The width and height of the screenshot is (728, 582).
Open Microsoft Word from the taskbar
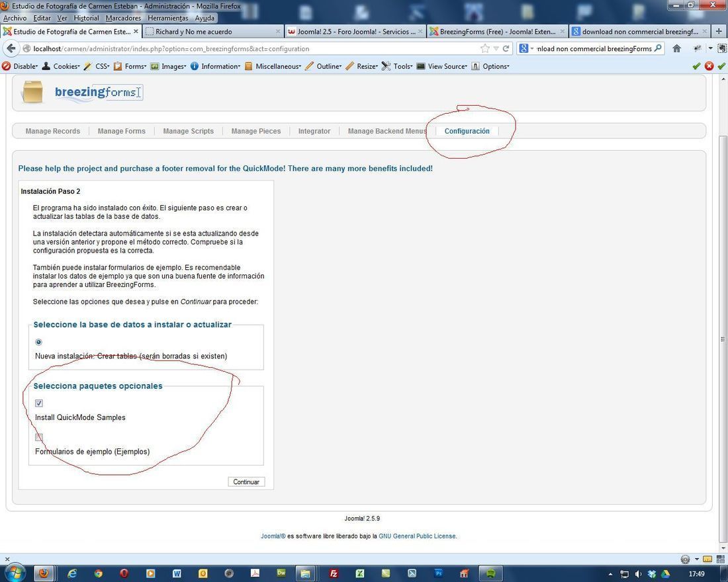[x=177, y=573]
